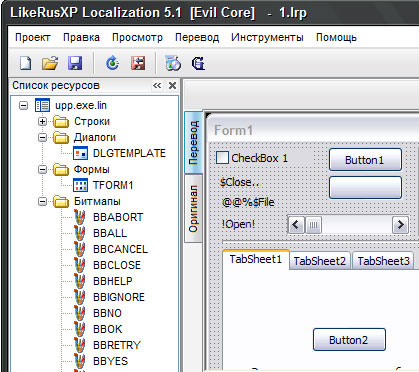This screenshot has width=419, height=372.
Task: Click the bitmap icon beside BBOK
Action: point(79,329)
